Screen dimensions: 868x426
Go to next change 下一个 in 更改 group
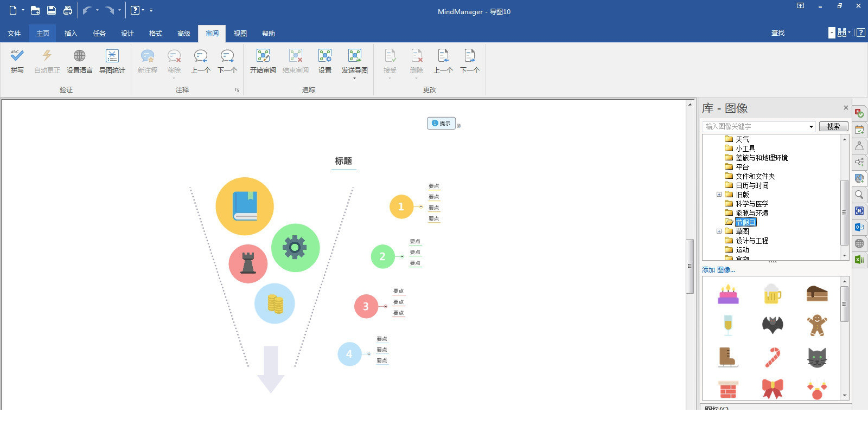coord(470,61)
